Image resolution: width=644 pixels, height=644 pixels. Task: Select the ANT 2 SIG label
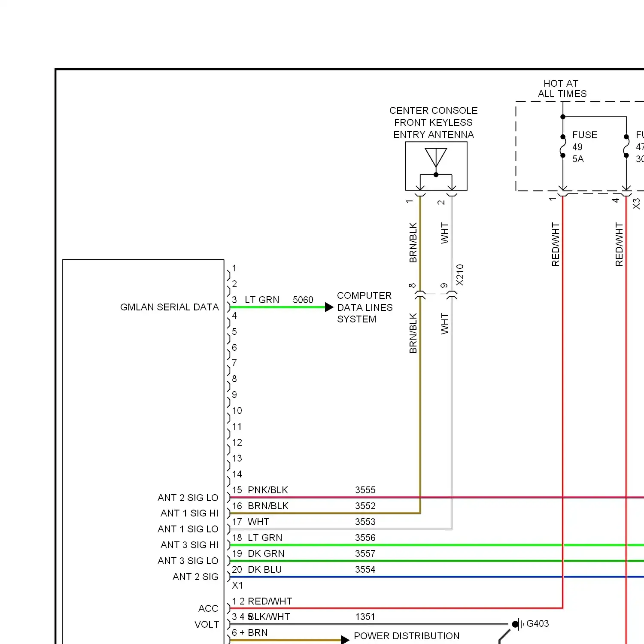(195, 577)
